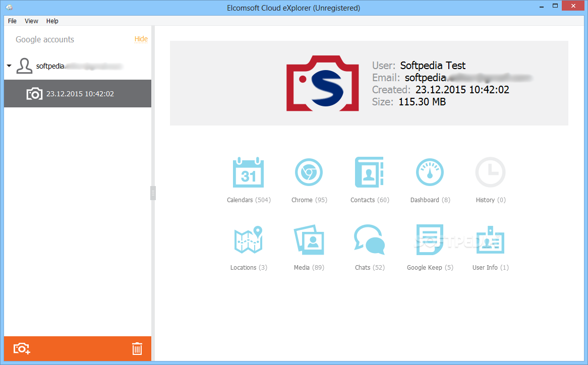Click the Google accounts heading
Viewport: 588px width, 365px height.
(44, 39)
